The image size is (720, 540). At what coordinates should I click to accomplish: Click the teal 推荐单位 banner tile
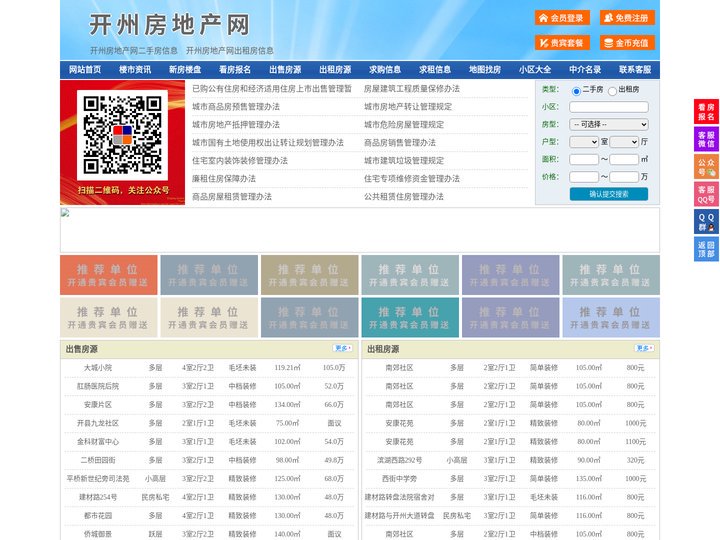point(410,317)
